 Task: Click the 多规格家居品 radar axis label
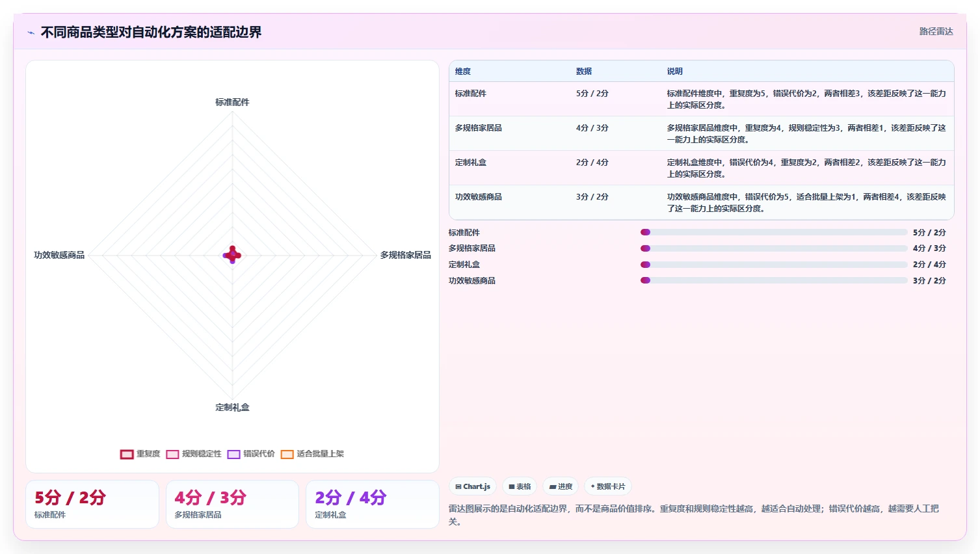coord(405,255)
